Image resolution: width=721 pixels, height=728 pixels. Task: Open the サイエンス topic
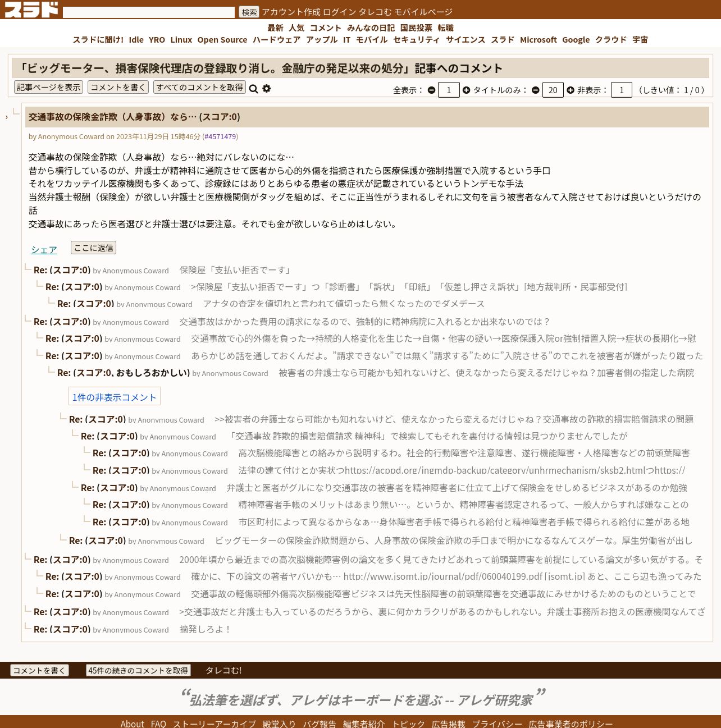click(x=466, y=40)
